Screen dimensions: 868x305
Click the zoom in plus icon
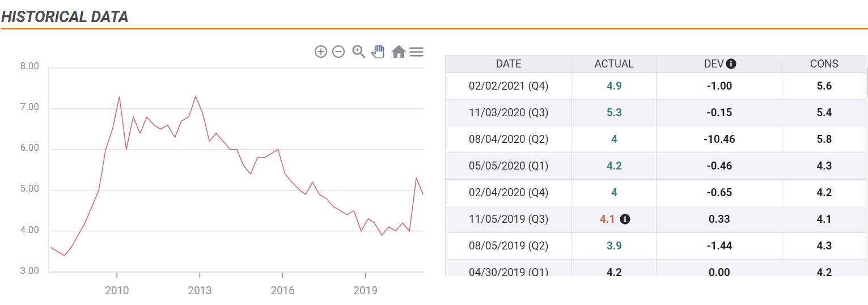pos(321,52)
